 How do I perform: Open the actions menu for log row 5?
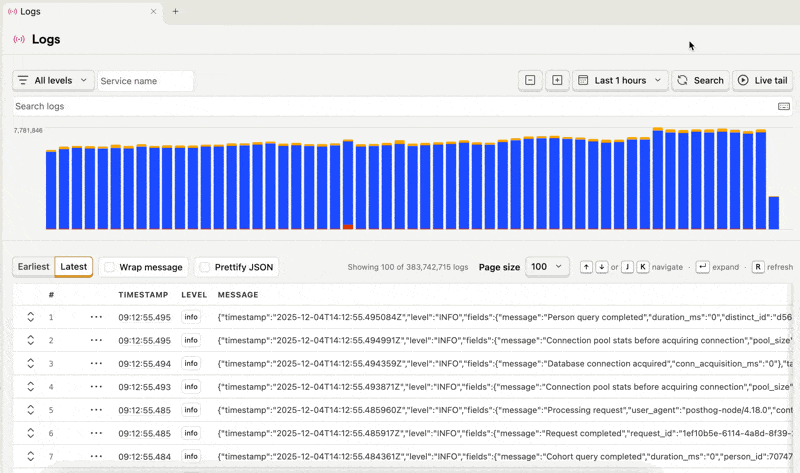click(96, 410)
